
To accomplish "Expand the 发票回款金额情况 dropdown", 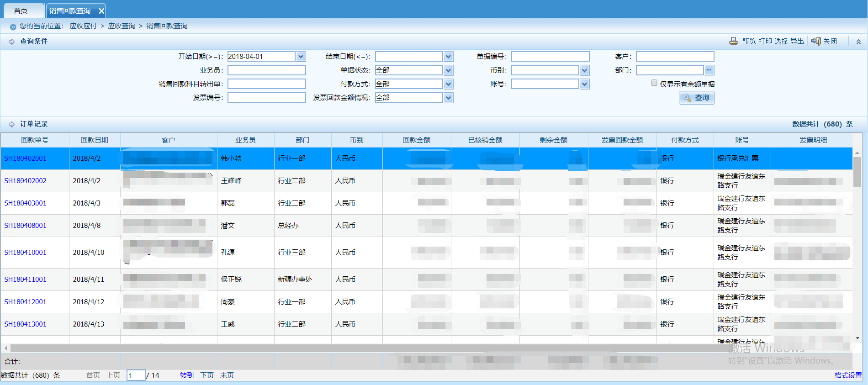I will click(448, 98).
